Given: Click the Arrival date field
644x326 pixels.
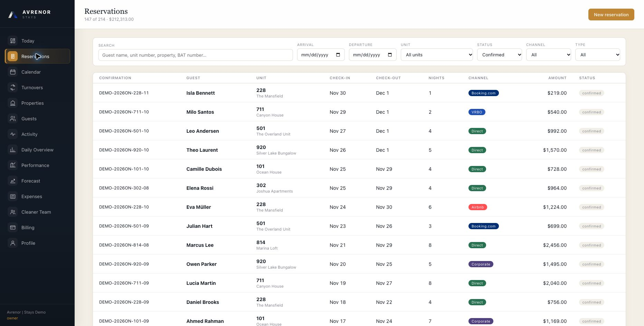Looking at the screenshot, I should (321, 55).
